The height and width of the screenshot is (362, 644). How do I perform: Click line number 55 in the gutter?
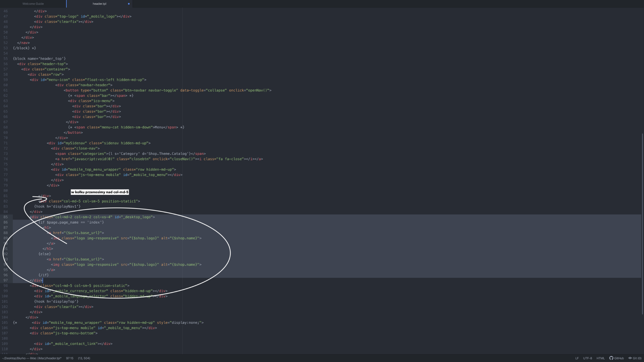click(5, 59)
